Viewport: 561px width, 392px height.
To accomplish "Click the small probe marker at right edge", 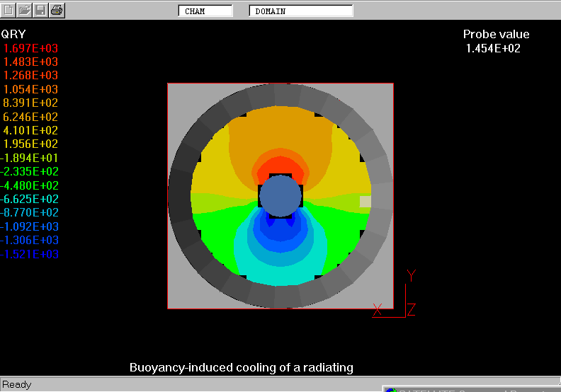I will coord(365,202).
